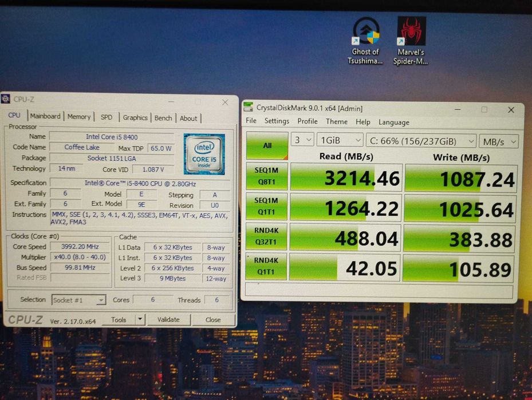Click CrystalDiskMark title bar icon
532x400 pixels.
coord(249,107)
